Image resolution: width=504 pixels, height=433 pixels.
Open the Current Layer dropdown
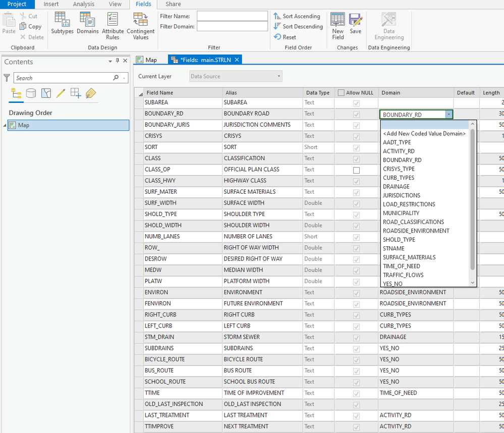(236, 76)
